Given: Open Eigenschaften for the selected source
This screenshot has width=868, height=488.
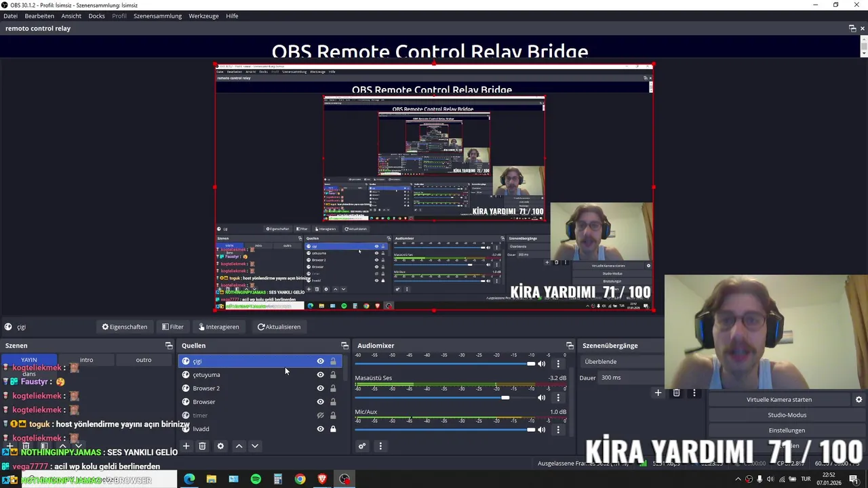Looking at the screenshot, I should [125, 327].
